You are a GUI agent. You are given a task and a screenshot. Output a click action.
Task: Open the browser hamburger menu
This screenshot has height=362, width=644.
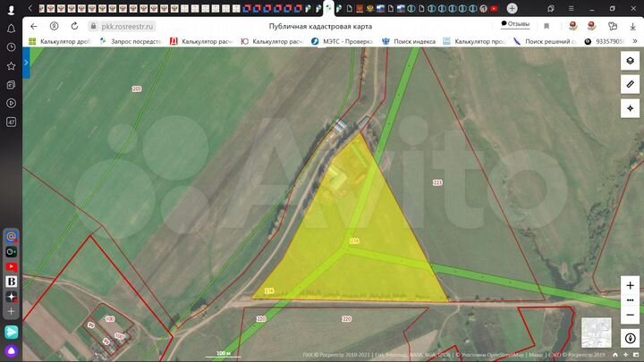pos(571,8)
